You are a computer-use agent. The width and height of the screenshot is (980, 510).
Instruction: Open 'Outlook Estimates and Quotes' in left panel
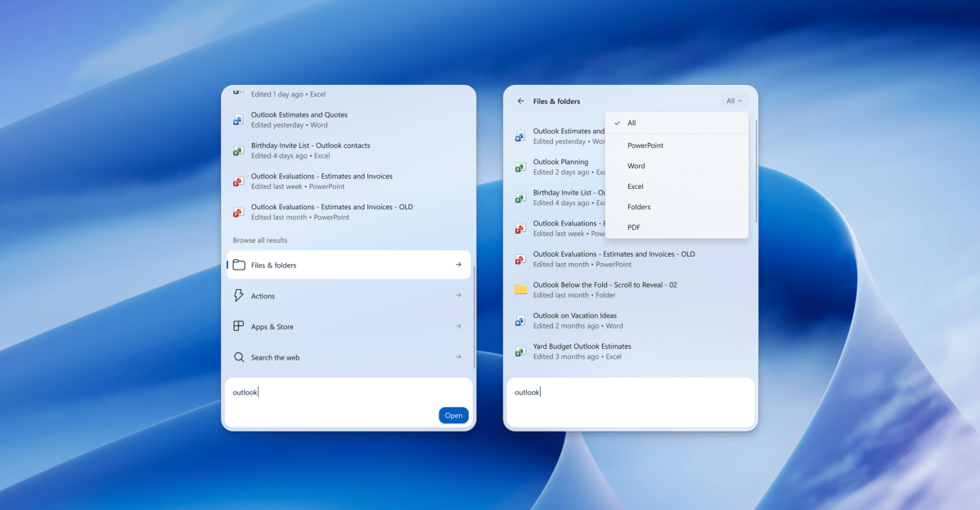[348, 120]
